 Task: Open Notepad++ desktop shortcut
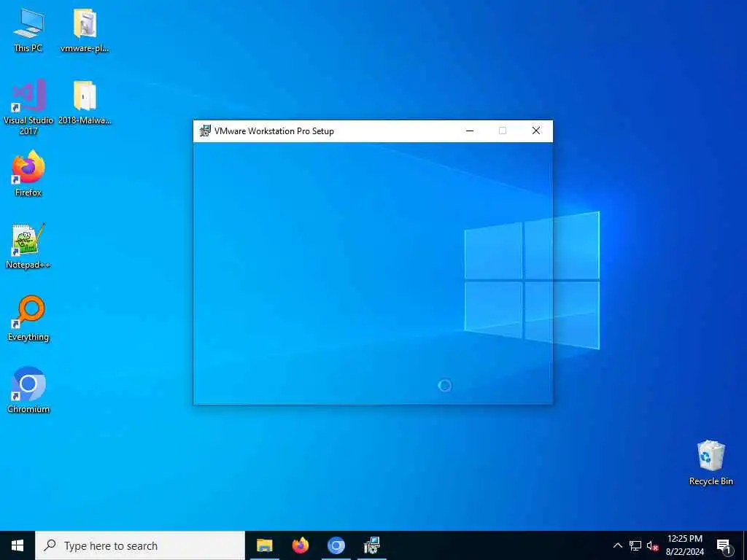28,246
